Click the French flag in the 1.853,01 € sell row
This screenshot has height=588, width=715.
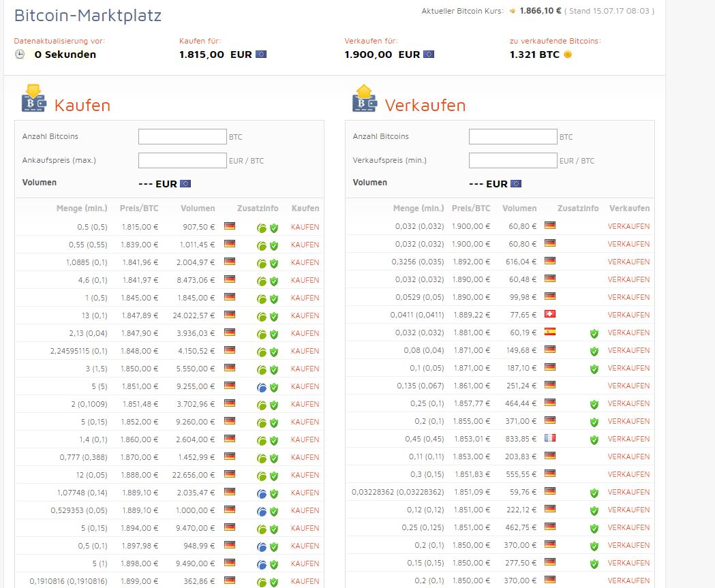tap(549, 438)
